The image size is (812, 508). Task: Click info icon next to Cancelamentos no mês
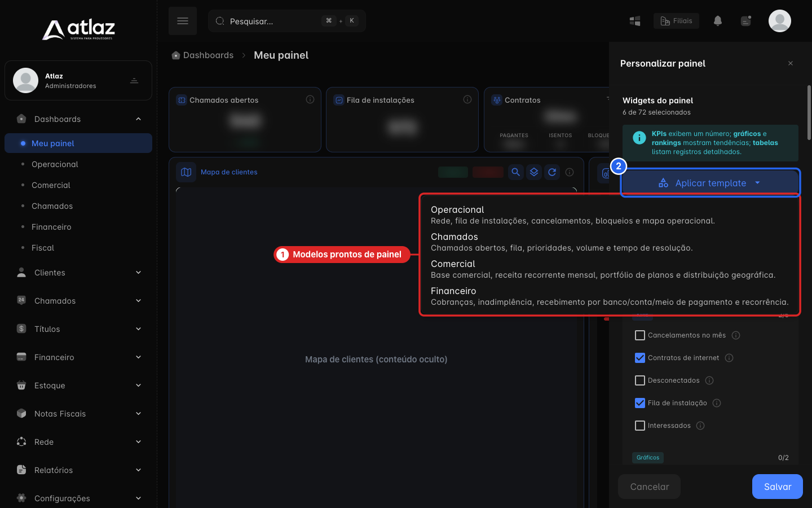[x=736, y=335]
